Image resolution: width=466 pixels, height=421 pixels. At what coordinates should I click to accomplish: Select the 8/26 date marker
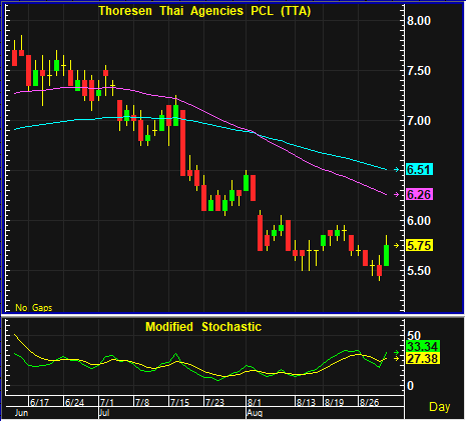(x=369, y=402)
